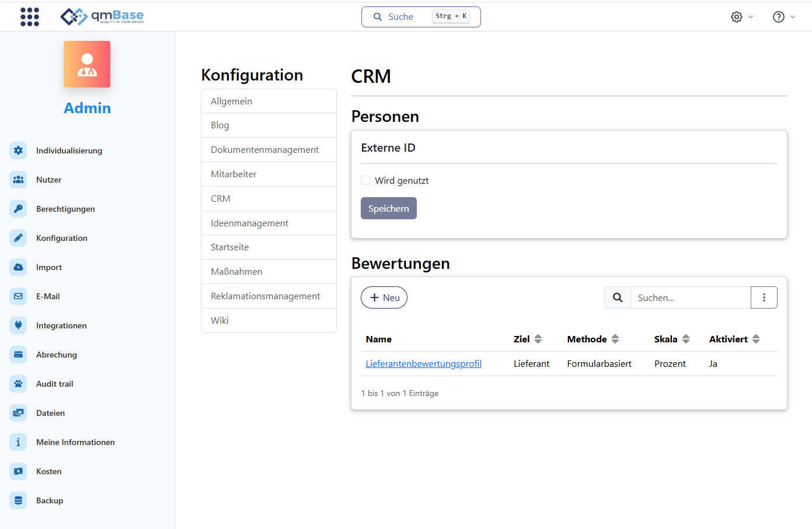Click the Integrationen plug icon
This screenshot has height=529, width=812.
(18, 325)
